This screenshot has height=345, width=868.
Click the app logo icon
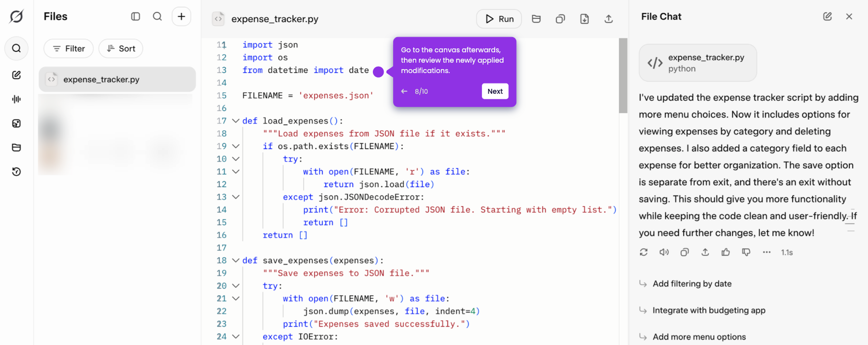coord(16,16)
